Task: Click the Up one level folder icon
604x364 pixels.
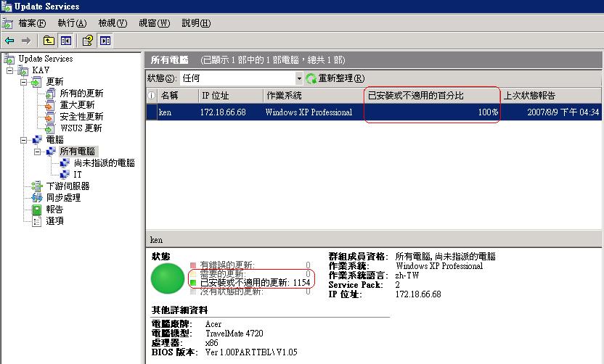Action: point(49,41)
